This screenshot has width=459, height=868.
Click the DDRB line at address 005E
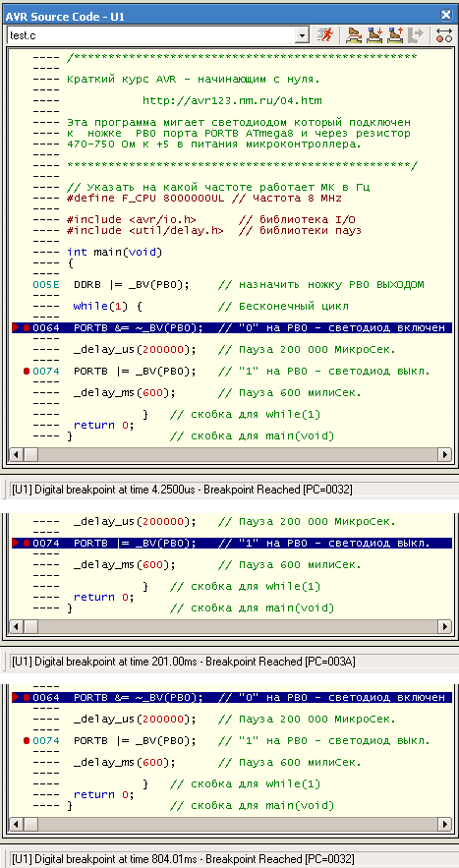coord(229,284)
